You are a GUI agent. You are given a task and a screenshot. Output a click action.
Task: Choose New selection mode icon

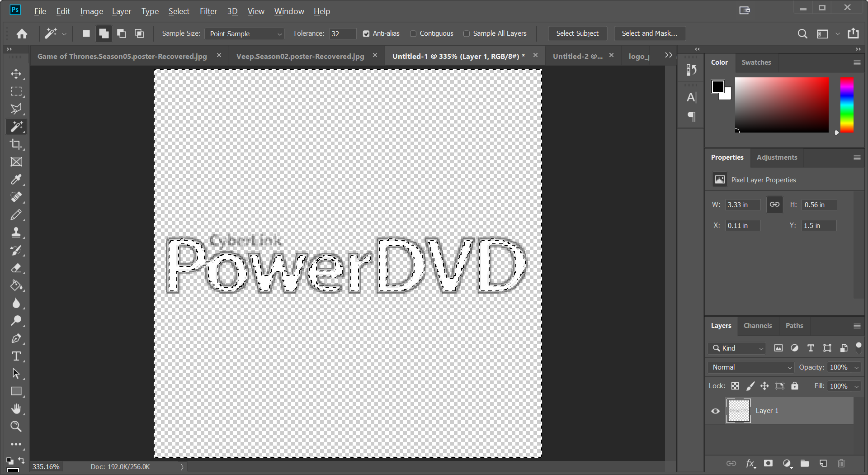86,33
